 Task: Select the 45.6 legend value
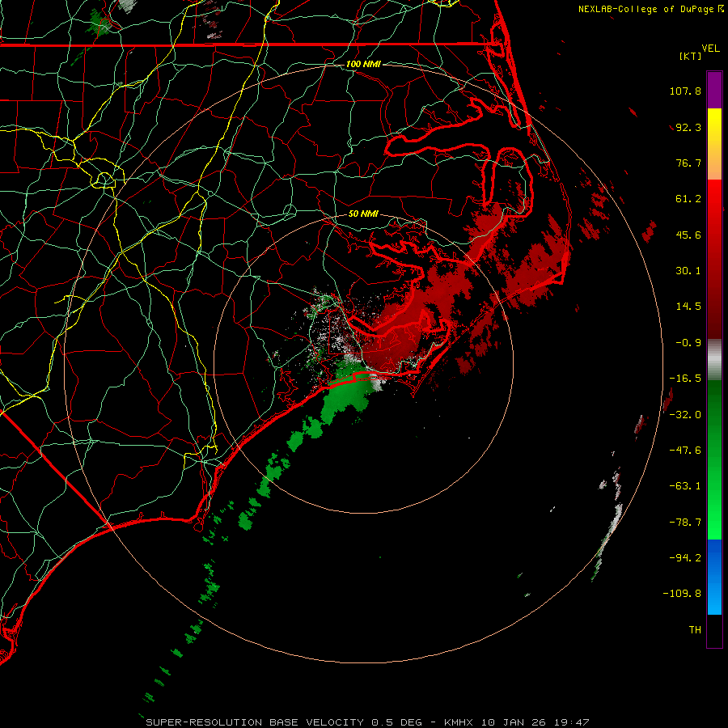[x=688, y=235]
